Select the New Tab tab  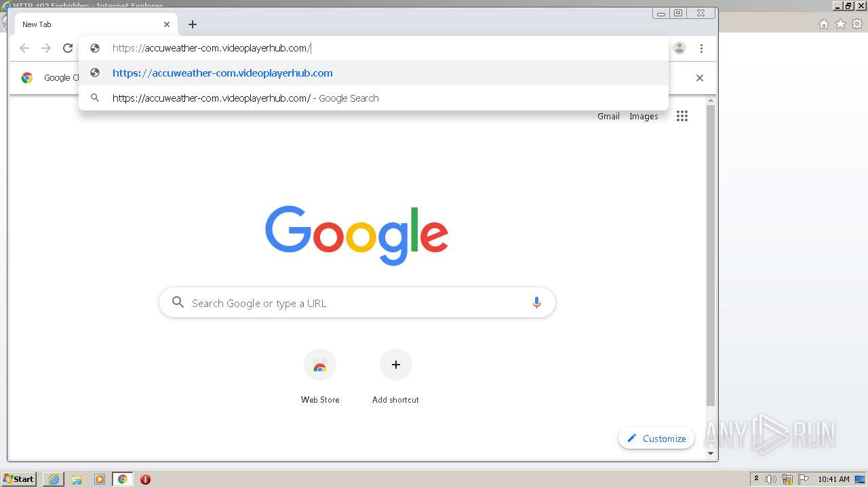coord(95,24)
